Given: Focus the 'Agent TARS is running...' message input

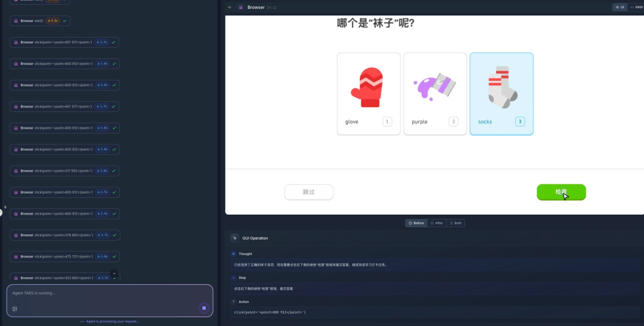Looking at the screenshot, I should point(110,300).
